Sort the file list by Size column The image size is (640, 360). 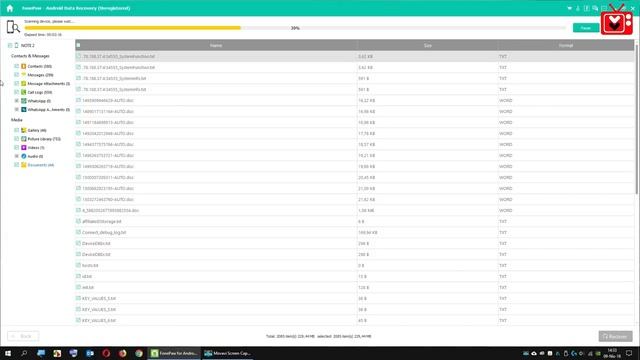coord(427,45)
